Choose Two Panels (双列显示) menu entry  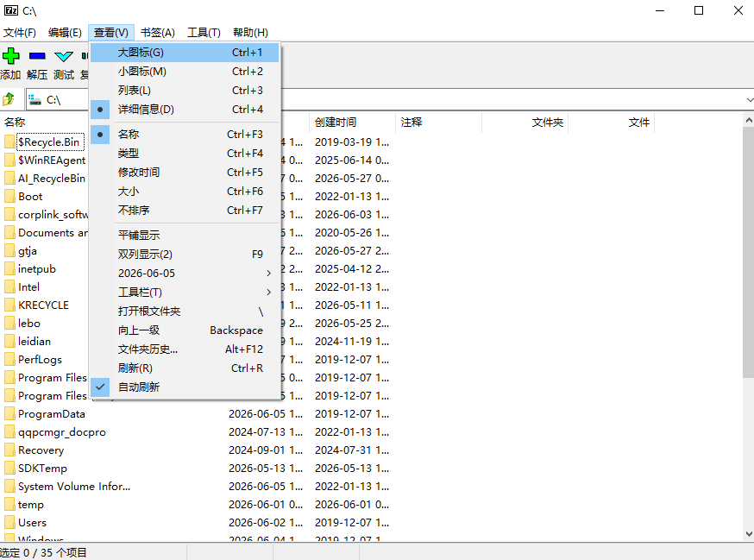(185, 254)
